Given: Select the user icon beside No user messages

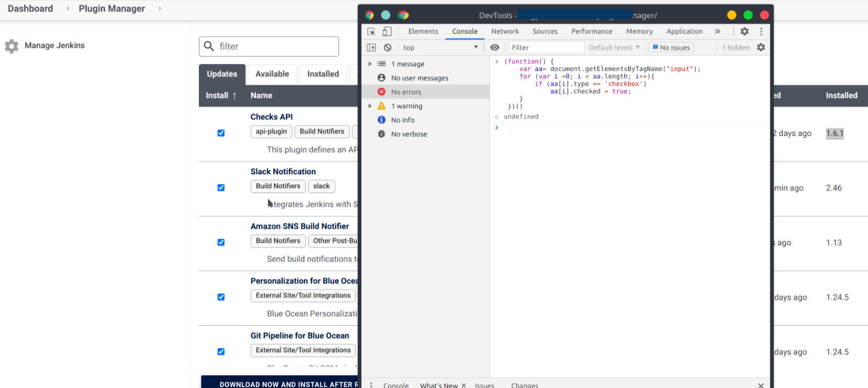Looking at the screenshot, I should 382,78.
